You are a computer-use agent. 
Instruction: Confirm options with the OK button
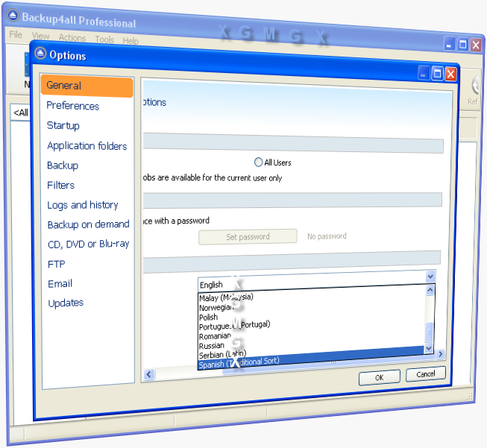click(x=379, y=377)
